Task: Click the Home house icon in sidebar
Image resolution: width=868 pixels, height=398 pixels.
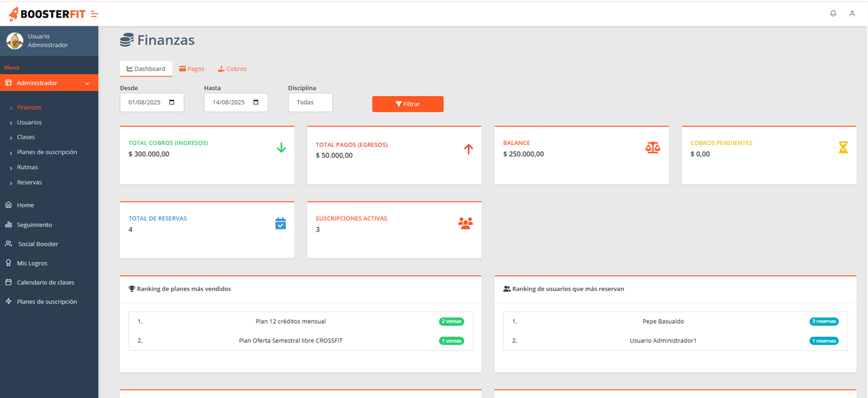Action: 9,205
